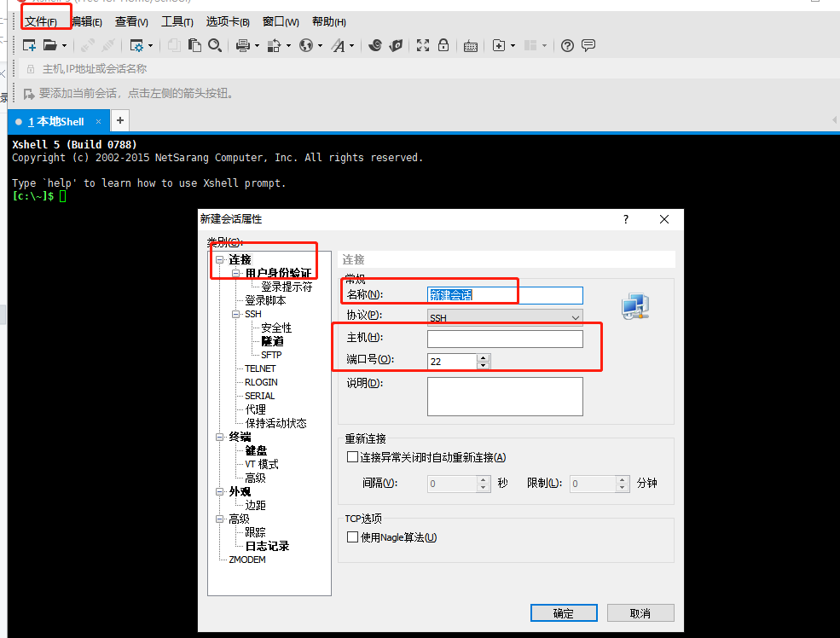The width and height of the screenshot is (840, 638).
Task: Collapse the 终端 tree node
Action: coord(220,437)
